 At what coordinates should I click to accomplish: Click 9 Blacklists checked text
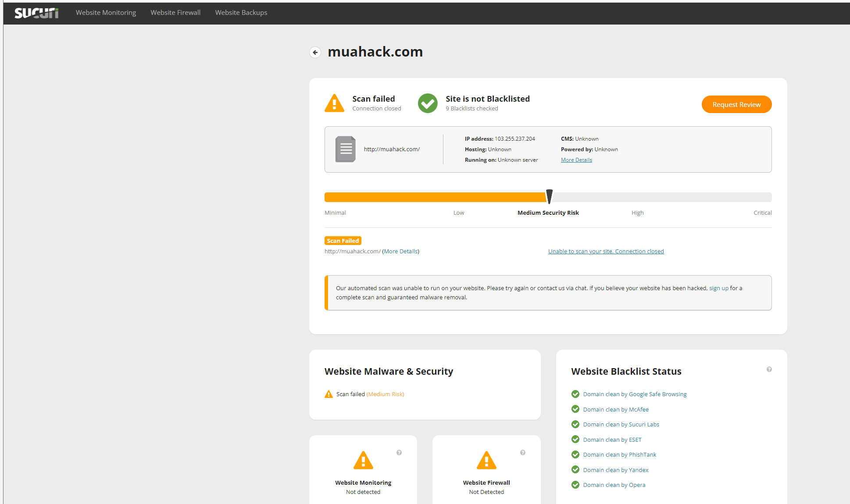(x=472, y=109)
